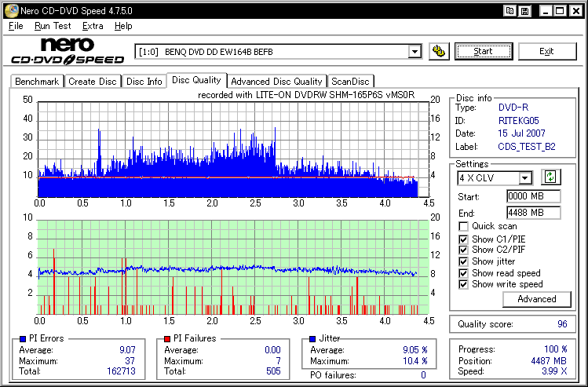The image size is (588, 387).
Task: Click the red PI Failures legend square
Action: (x=167, y=339)
